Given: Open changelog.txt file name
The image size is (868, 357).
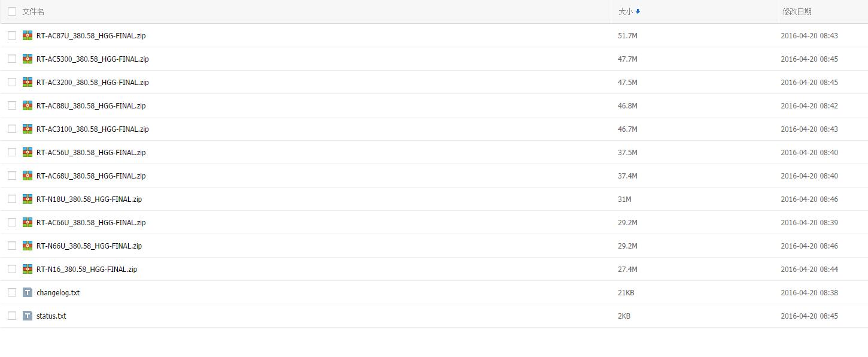Looking at the screenshot, I should [x=58, y=292].
